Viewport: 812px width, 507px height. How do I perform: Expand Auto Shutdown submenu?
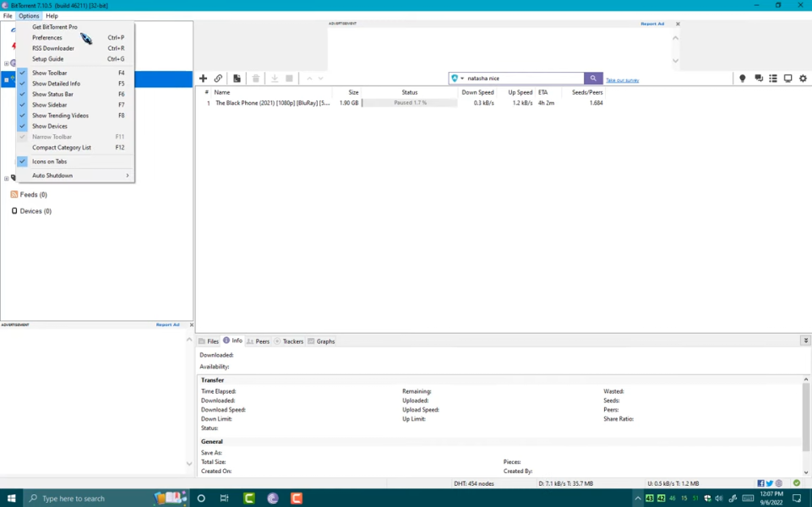click(75, 176)
